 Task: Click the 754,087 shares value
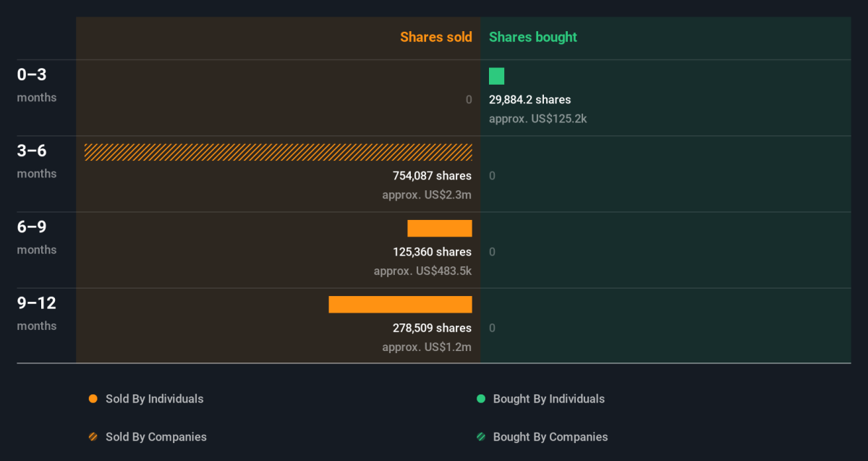(432, 176)
